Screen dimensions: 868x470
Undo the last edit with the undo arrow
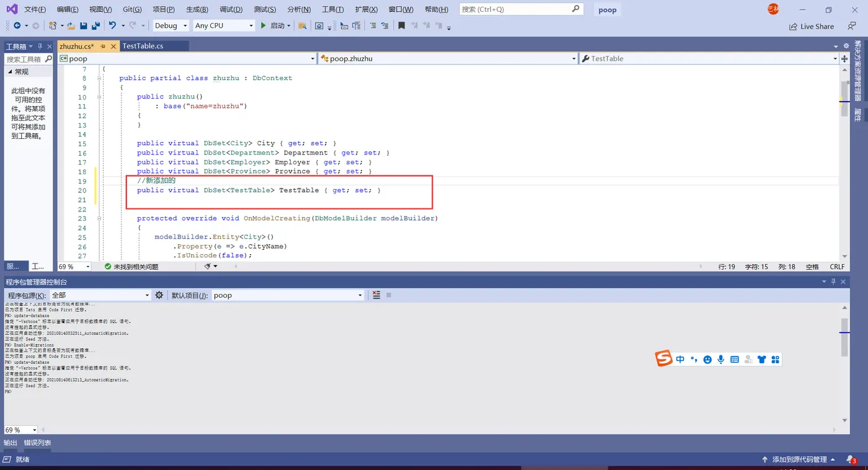pos(112,25)
